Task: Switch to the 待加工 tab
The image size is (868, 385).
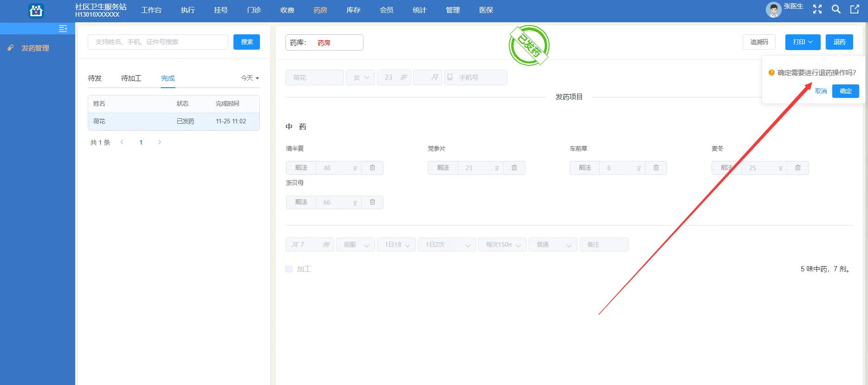Action: pos(131,78)
